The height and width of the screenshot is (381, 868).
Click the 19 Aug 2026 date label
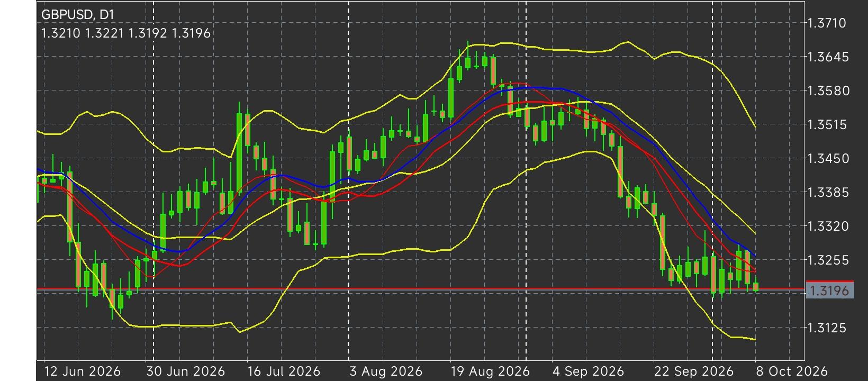pyautogui.click(x=490, y=371)
